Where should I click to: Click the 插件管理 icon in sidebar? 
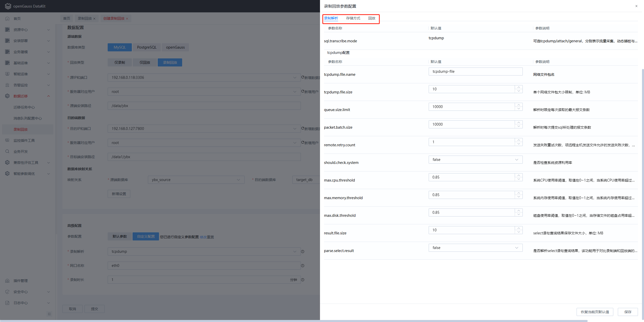pyautogui.click(x=7, y=281)
